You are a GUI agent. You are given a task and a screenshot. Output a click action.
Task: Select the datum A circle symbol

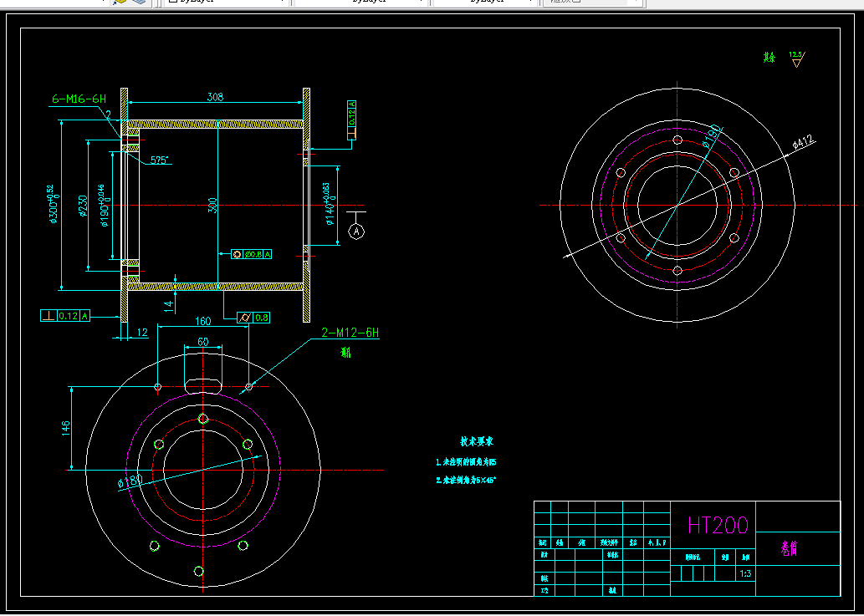(357, 232)
